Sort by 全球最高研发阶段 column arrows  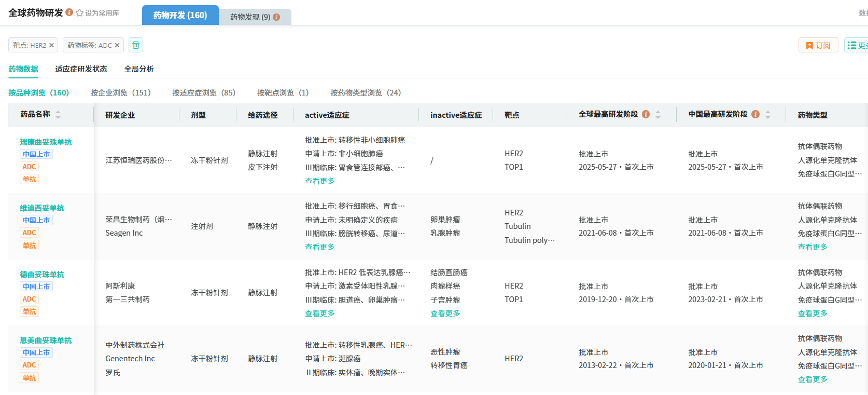(x=658, y=115)
